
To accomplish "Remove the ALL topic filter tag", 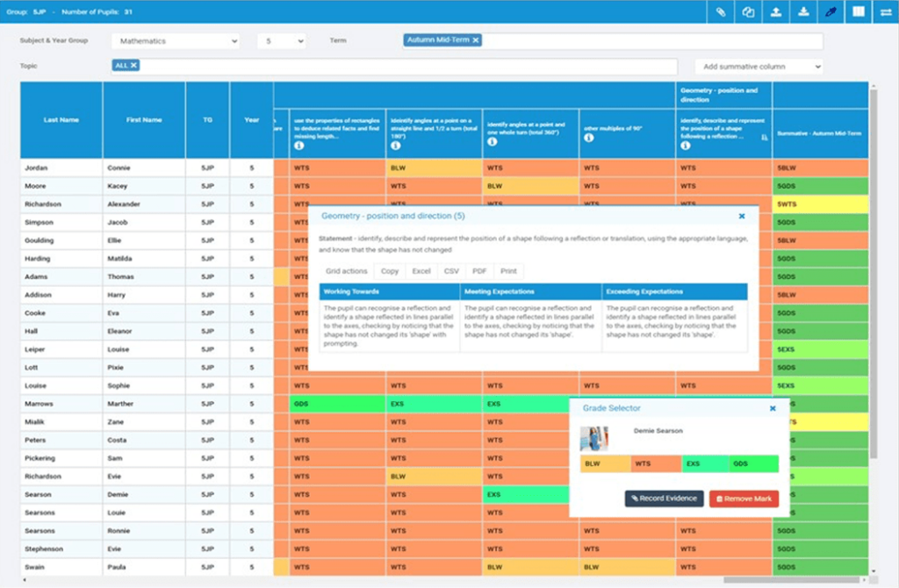I will (133, 64).
